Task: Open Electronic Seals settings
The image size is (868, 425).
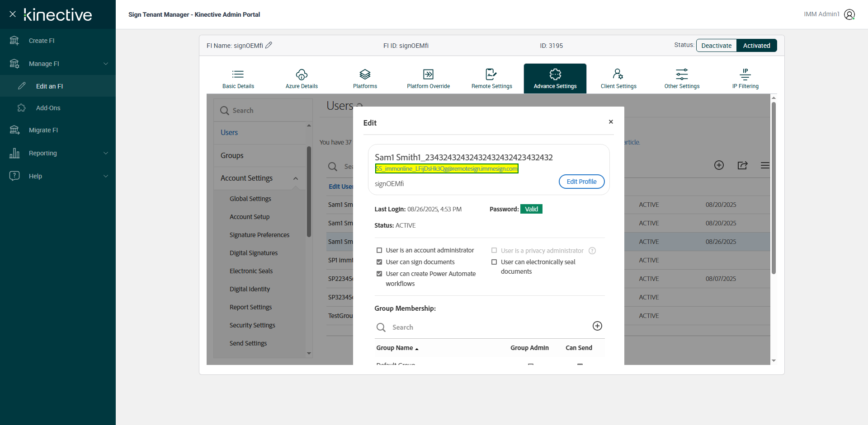Action: pyautogui.click(x=251, y=271)
